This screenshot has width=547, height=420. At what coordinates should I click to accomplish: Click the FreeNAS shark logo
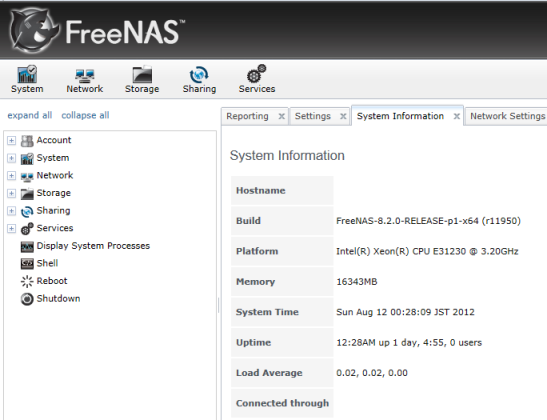33,30
